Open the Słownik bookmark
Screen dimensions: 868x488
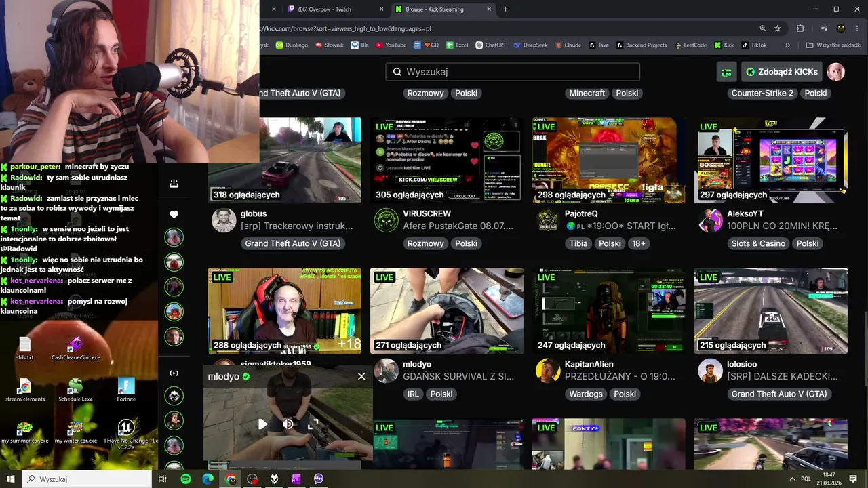[x=329, y=45]
